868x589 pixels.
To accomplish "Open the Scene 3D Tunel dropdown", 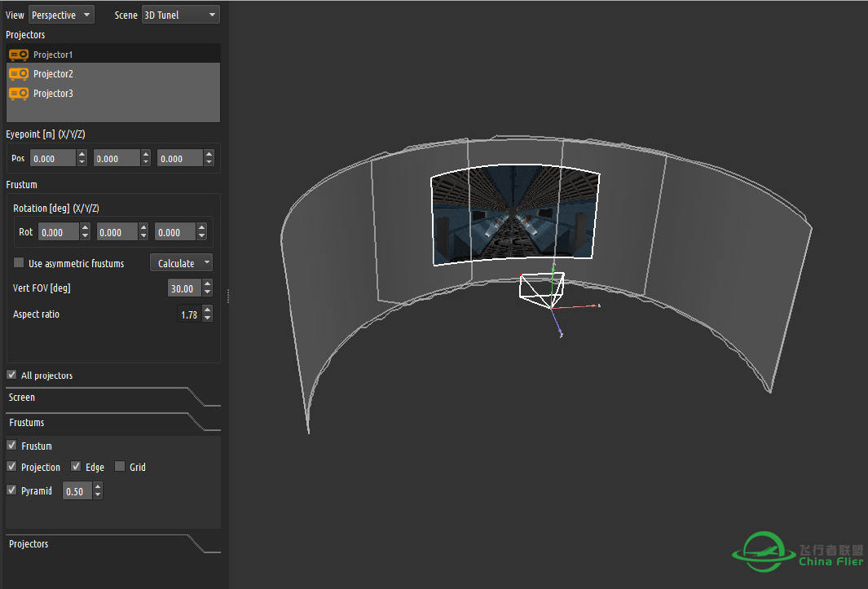I will tap(180, 15).
